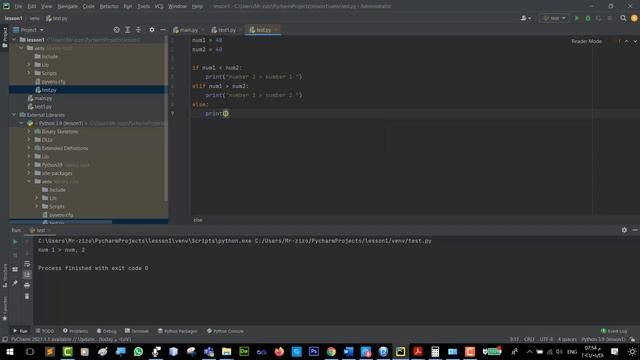640x360 pixels.
Task: Open the Event Log
Action: point(614,331)
